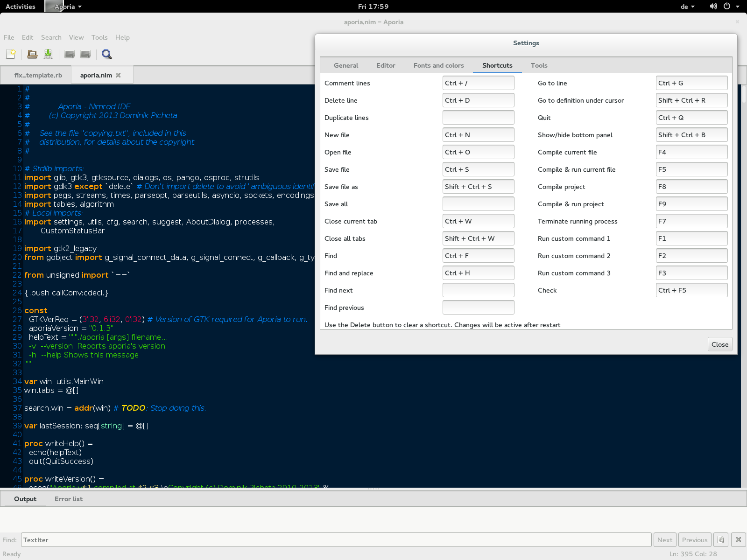
Task: Click the Save file toolbar icon
Action: (x=48, y=54)
